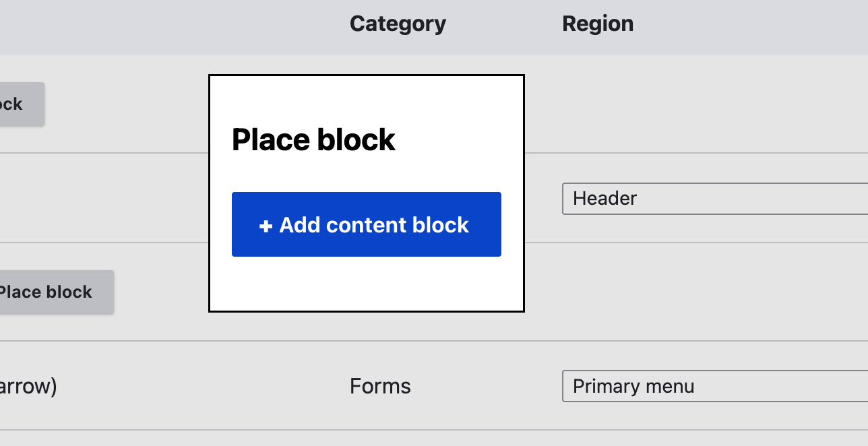868x446 pixels.
Task: Select the Forms category label
Action: [x=380, y=386]
